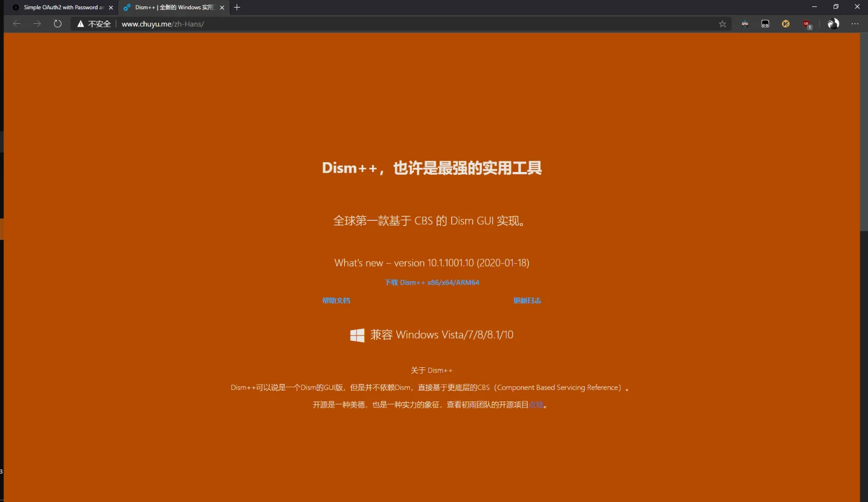This screenshot has width=868, height=502.
Task: Restore down the browser window
Action: coord(835,7)
